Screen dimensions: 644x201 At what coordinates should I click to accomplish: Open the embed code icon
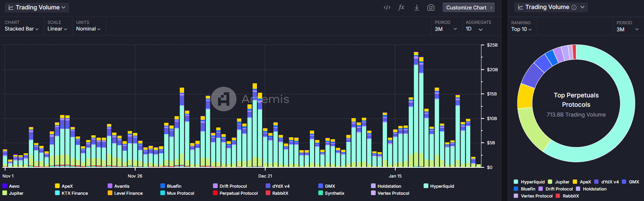point(387,7)
